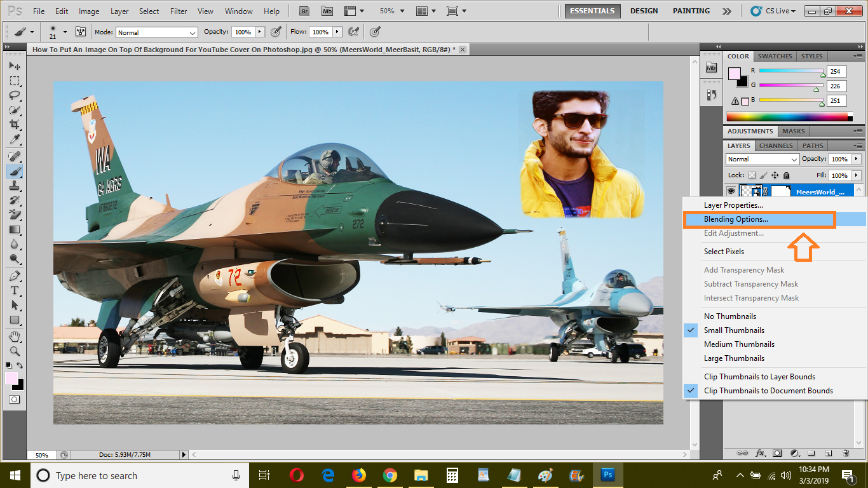Click the foreground color swatch in Color panel
This screenshot has height=488, width=868.
coord(735,73)
